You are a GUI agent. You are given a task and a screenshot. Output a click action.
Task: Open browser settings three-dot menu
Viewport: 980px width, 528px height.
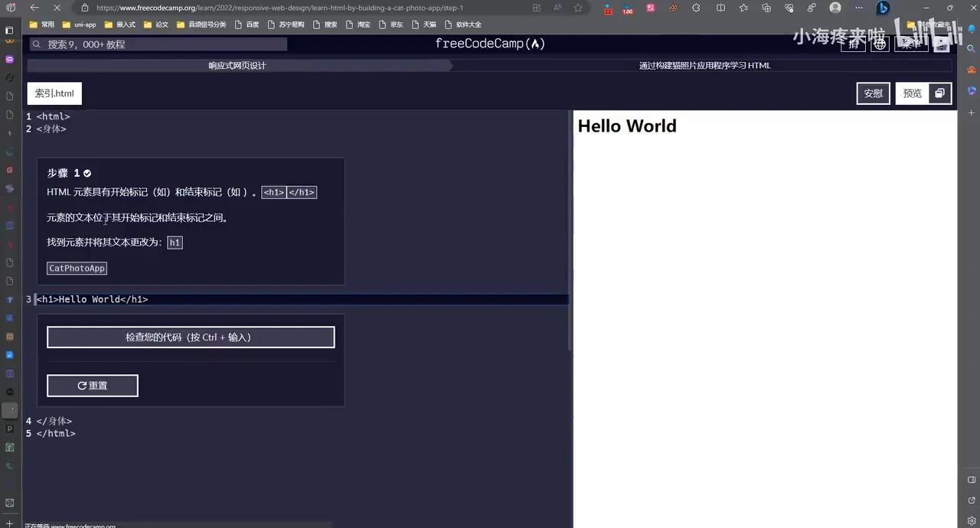coord(858,8)
